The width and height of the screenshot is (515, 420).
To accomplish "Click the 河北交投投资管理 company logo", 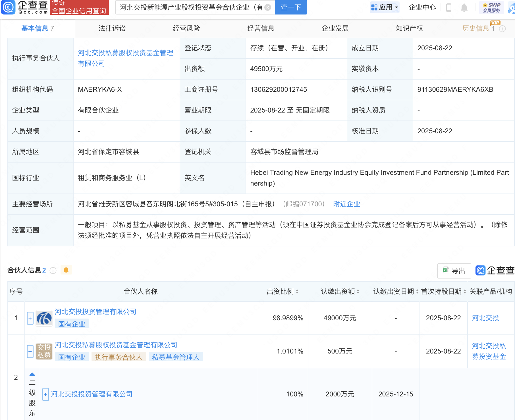I will [x=44, y=318].
